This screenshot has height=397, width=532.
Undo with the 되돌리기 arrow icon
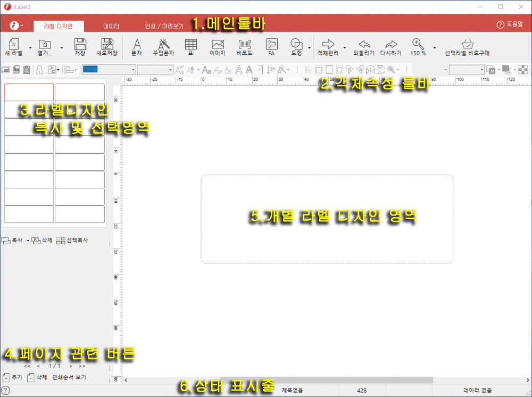(x=364, y=47)
